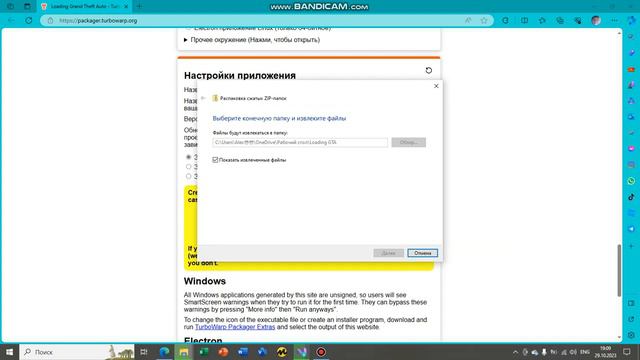The width and height of the screenshot is (640, 360).
Task: Open Telegram in the browser sidebar
Action: pos(631,229)
